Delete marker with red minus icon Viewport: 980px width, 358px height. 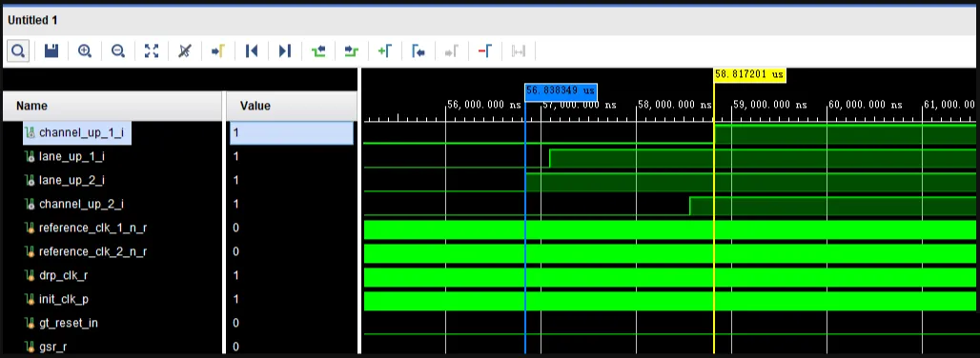(x=484, y=51)
